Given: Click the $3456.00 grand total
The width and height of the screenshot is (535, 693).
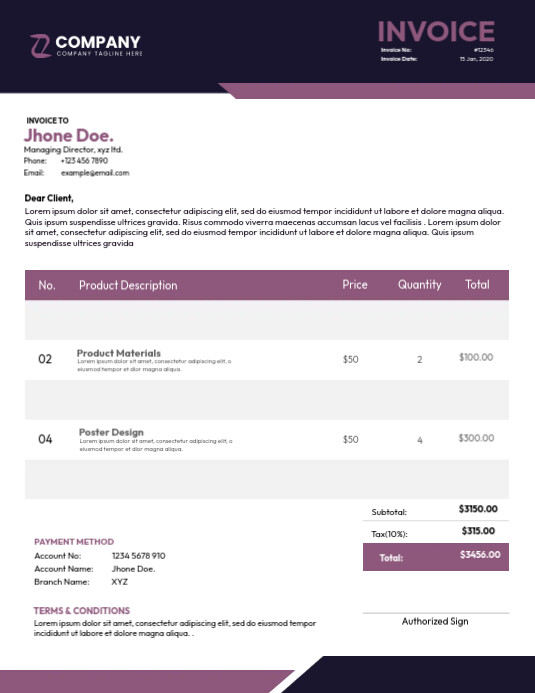Looking at the screenshot, I should 480,554.
